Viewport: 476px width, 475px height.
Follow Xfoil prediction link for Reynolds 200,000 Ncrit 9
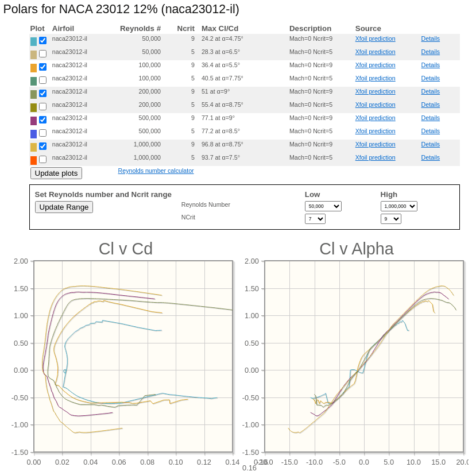tap(375, 91)
